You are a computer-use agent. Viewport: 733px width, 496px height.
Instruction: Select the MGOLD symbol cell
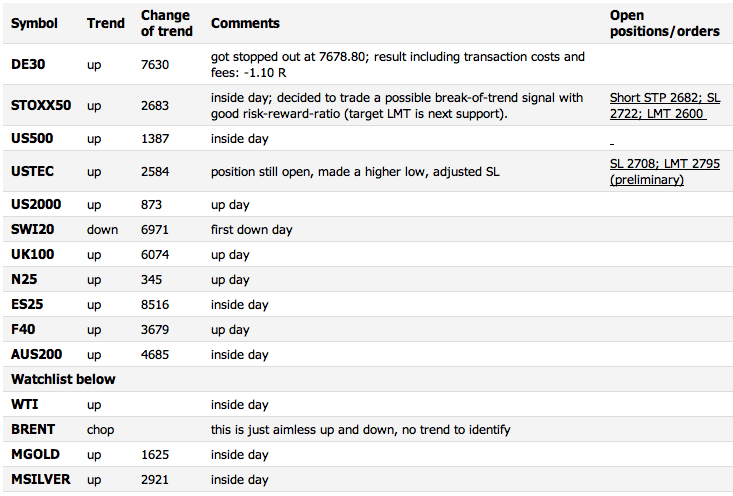pos(36,454)
